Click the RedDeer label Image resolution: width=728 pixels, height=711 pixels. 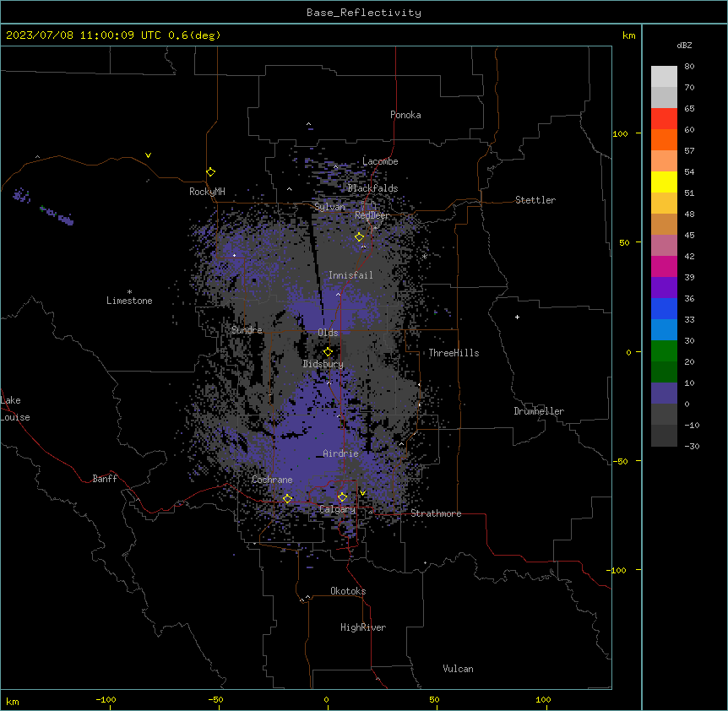[372, 215]
